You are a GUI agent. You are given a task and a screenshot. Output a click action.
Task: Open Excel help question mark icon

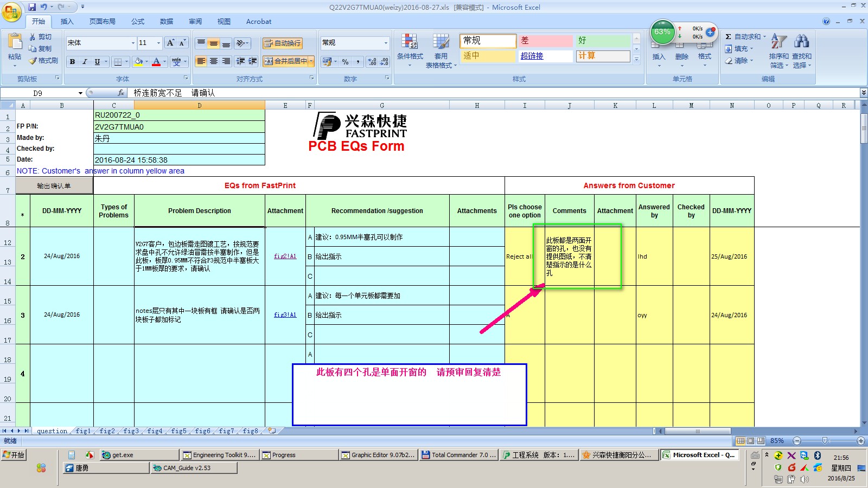(x=826, y=21)
